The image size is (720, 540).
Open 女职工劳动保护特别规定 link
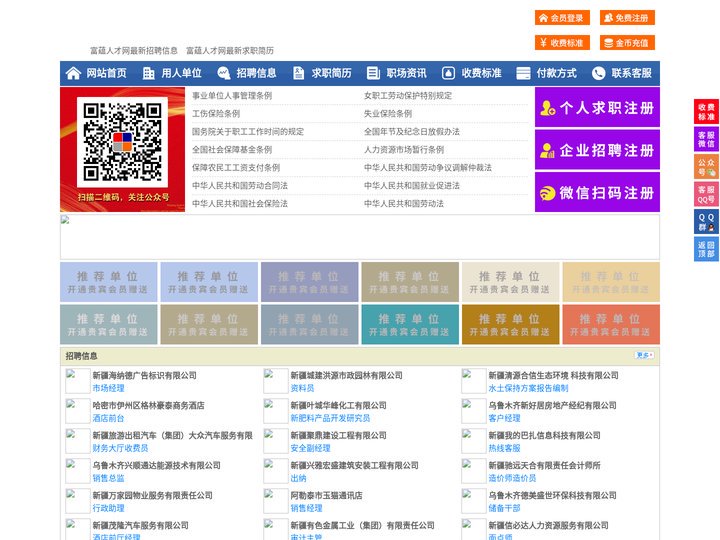pos(408,96)
